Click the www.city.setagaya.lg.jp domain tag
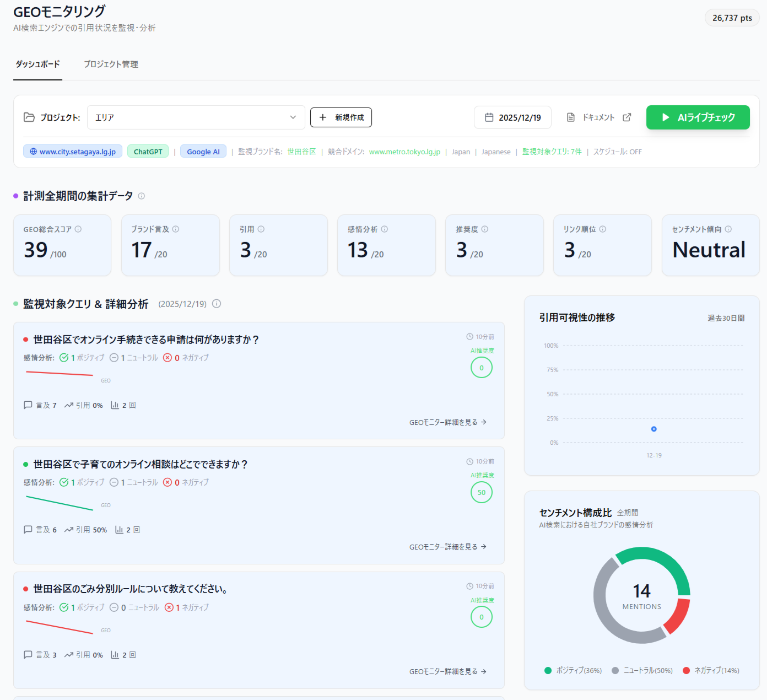 coord(73,152)
